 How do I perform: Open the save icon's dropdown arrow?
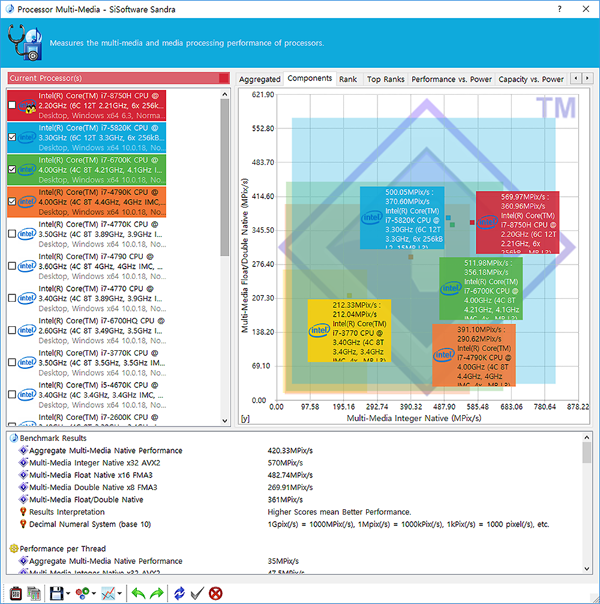pos(68,594)
